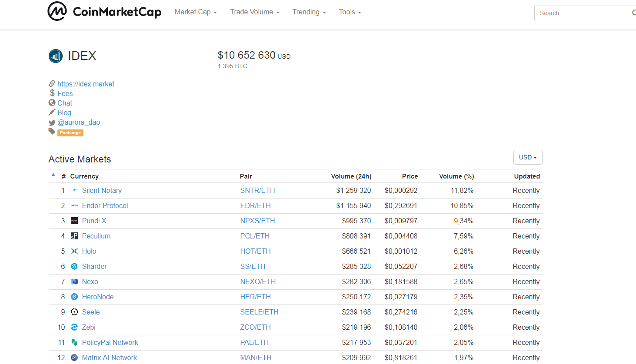Open the PCL/ETH trading pair
Screen dimensions: 636x364
[255, 236]
